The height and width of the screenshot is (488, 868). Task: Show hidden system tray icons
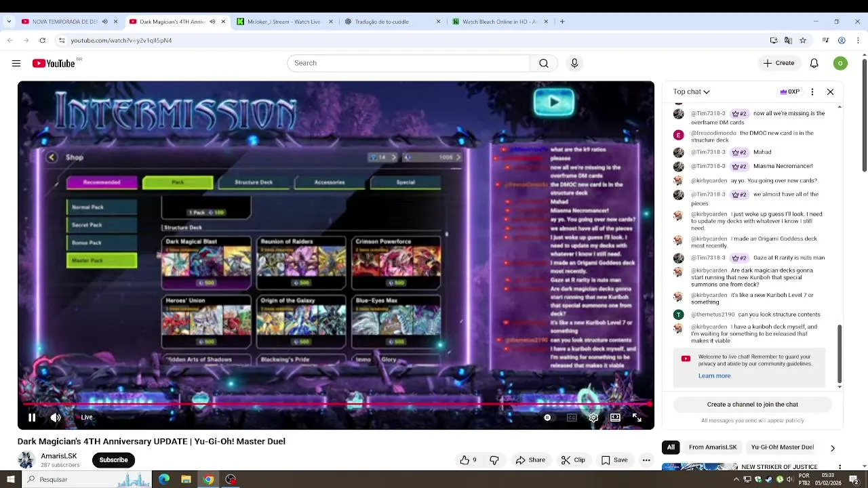click(x=736, y=480)
